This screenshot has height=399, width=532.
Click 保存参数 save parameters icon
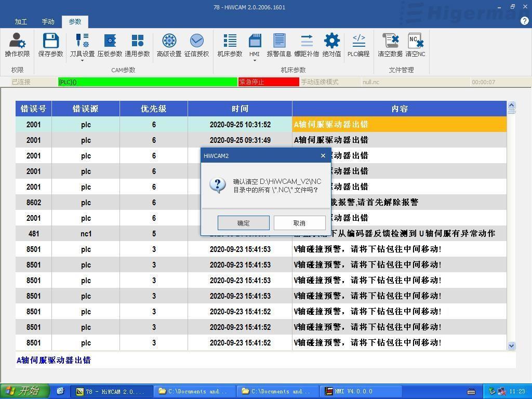51,45
